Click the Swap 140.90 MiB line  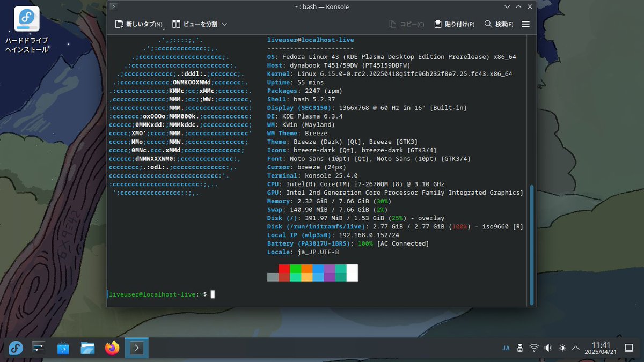[x=327, y=210]
